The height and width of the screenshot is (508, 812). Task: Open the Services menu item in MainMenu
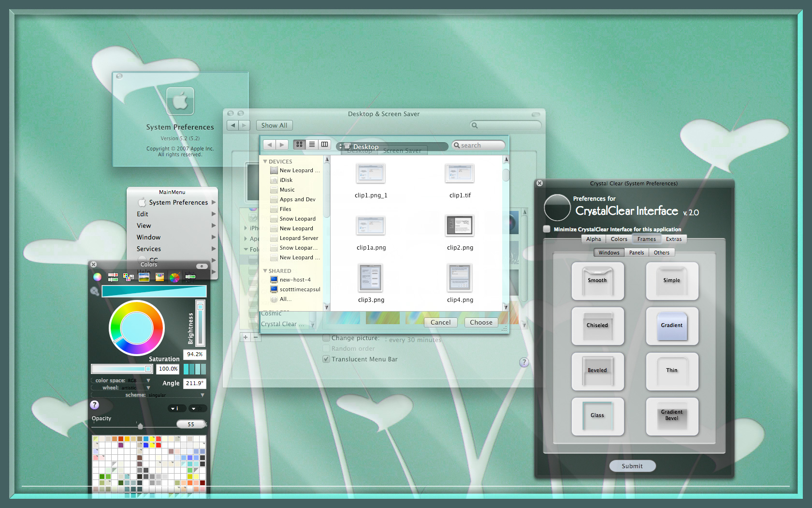point(172,249)
